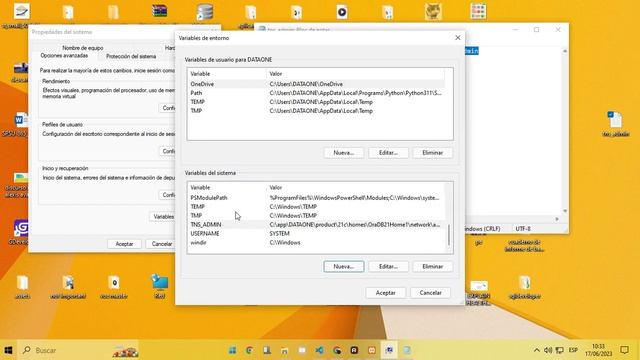Click Aceptar in Variables de entorno dialog
The height and width of the screenshot is (360, 640).
[385, 293]
